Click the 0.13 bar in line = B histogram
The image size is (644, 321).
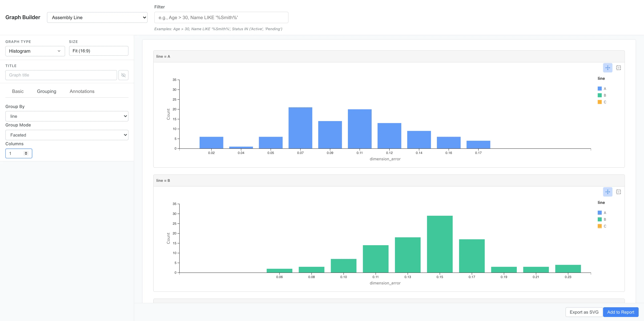pyautogui.click(x=408, y=255)
